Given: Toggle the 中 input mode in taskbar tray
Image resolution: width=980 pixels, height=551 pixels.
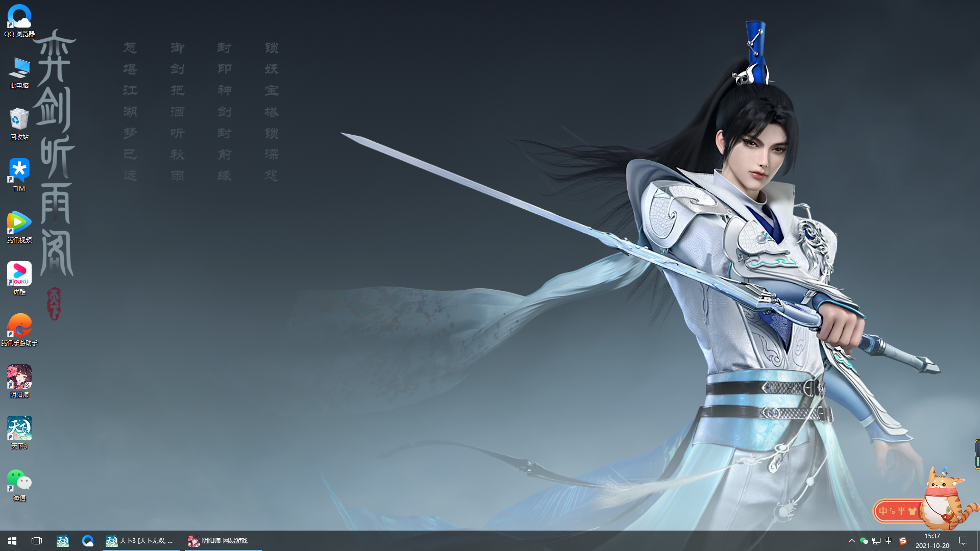Looking at the screenshot, I should coord(889,541).
